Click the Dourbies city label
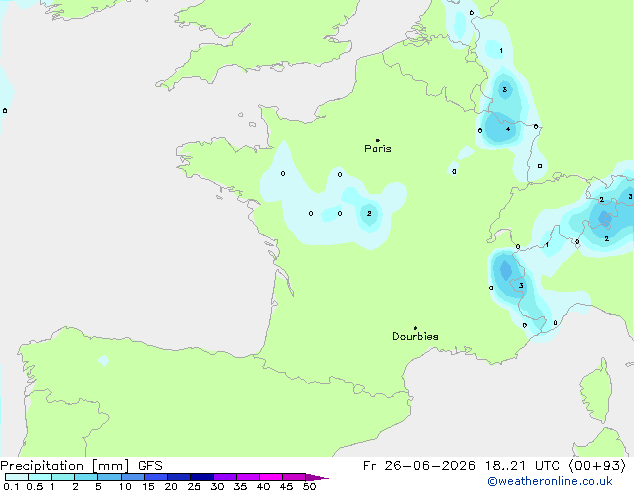This screenshot has width=634, height=490. click(415, 336)
